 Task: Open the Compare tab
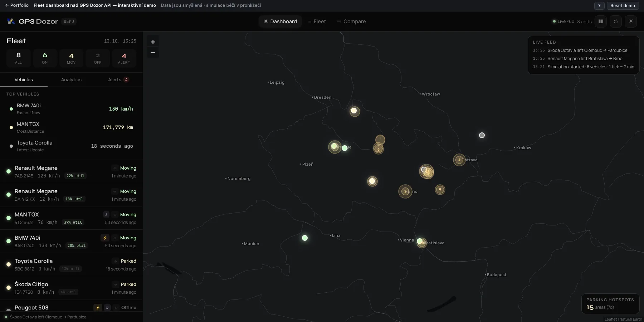[351, 21]
